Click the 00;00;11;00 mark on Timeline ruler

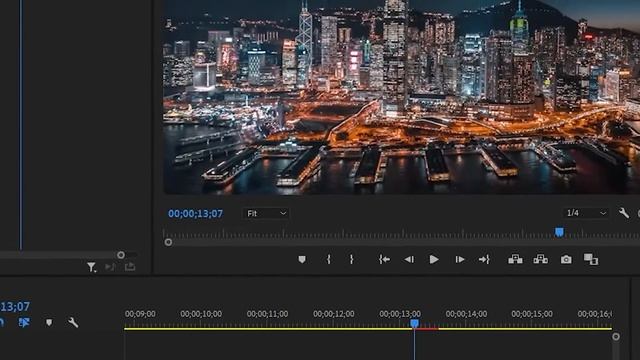pyautogui.click(x=267, y=314)
